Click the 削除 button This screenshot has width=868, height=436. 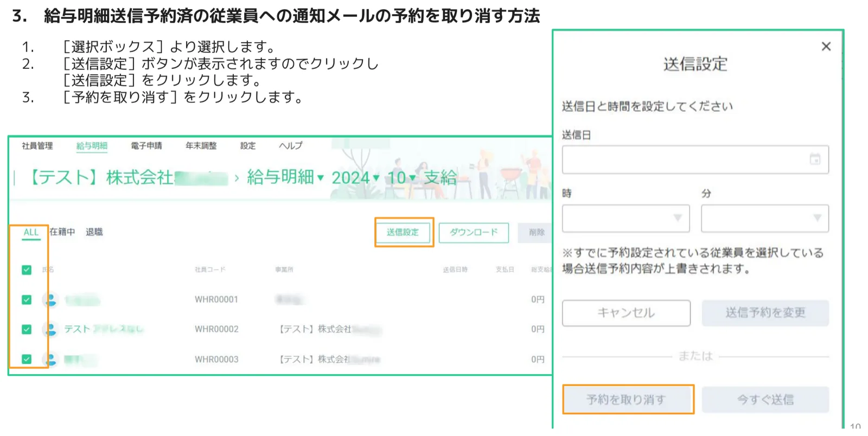pos(536,233)
